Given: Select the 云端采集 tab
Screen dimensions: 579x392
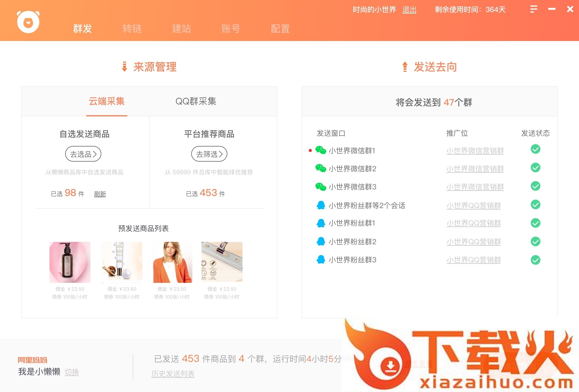Looking at the screenshot, I should tap(106, 101).
